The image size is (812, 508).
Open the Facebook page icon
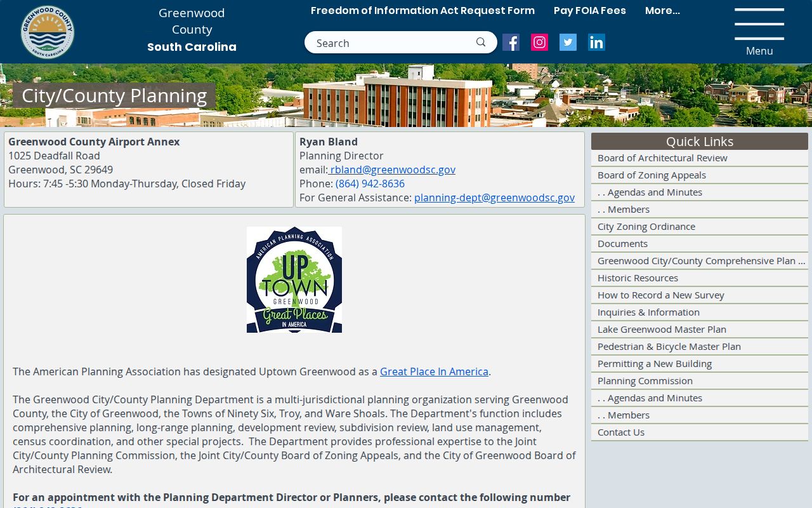[511, 43]
